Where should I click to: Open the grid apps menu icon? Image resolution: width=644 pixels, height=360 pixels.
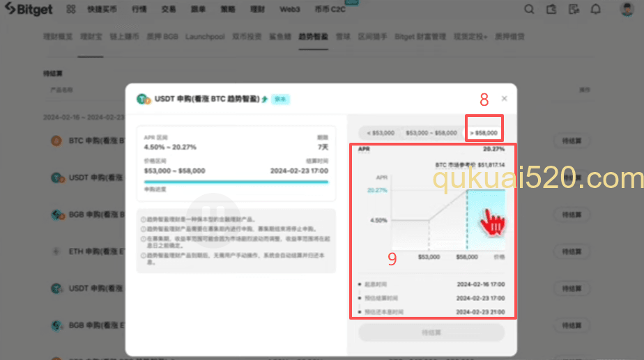coord(71,9)
